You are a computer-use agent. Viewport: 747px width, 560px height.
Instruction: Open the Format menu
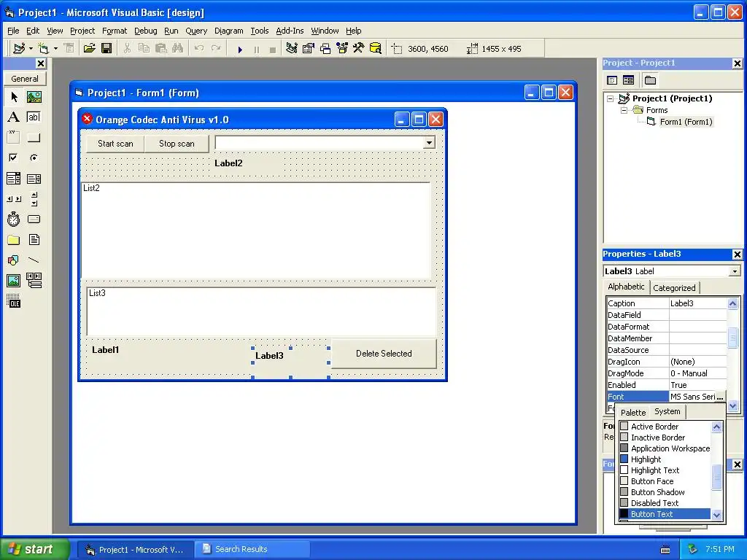(115, 31)
